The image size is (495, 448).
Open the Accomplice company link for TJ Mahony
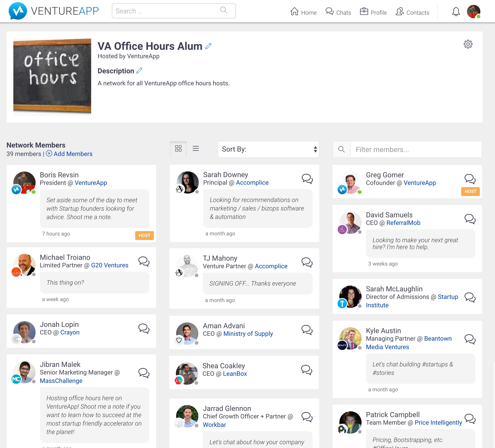(271, 266)
